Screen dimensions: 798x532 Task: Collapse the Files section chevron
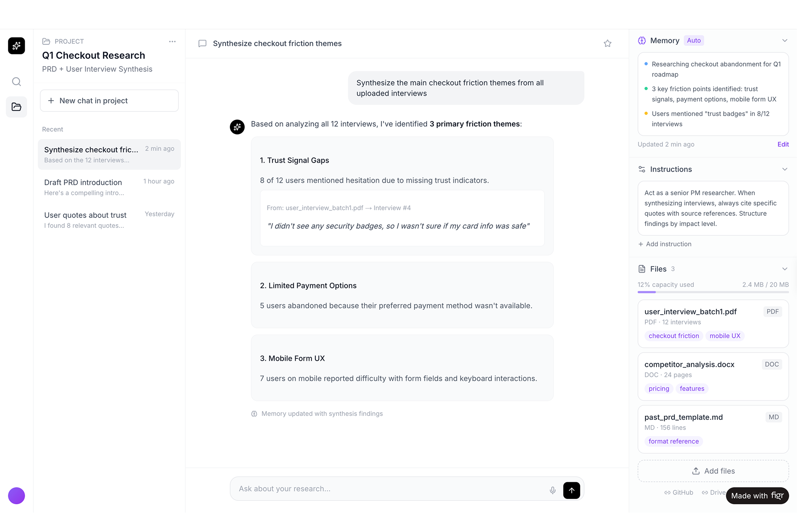pos(784,269)
